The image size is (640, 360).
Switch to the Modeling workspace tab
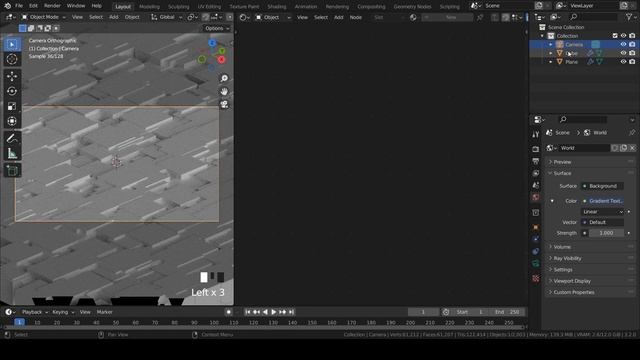click(149, 7)
